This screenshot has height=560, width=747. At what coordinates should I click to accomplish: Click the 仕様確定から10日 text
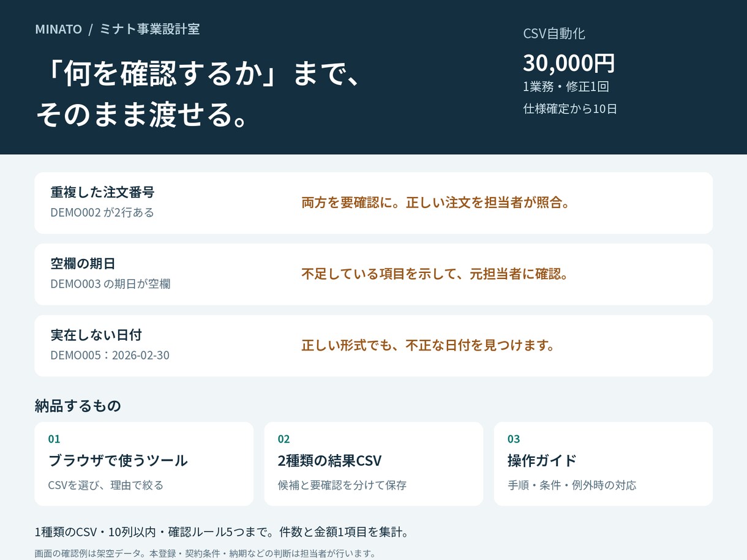pyautogui.click(x=570, y=109)
